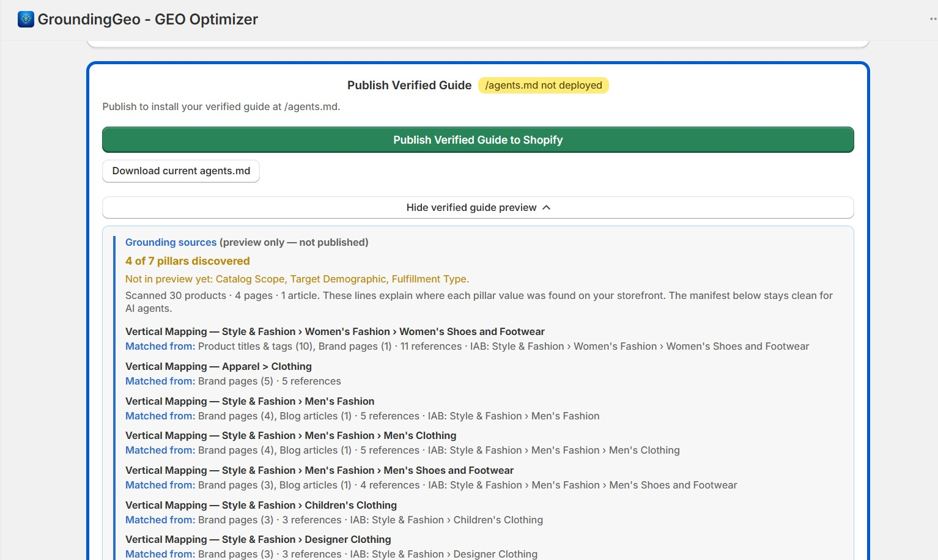Click 'Matched from' line ending Designer Clothing
Screen dimensions: 938x560
(x=331, y=554)
